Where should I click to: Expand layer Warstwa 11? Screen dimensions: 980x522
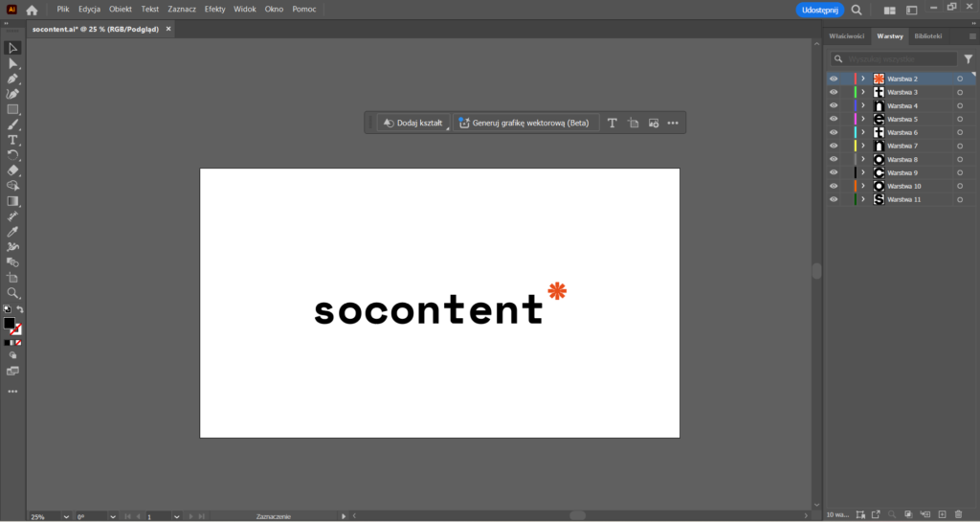pos(863,199)
